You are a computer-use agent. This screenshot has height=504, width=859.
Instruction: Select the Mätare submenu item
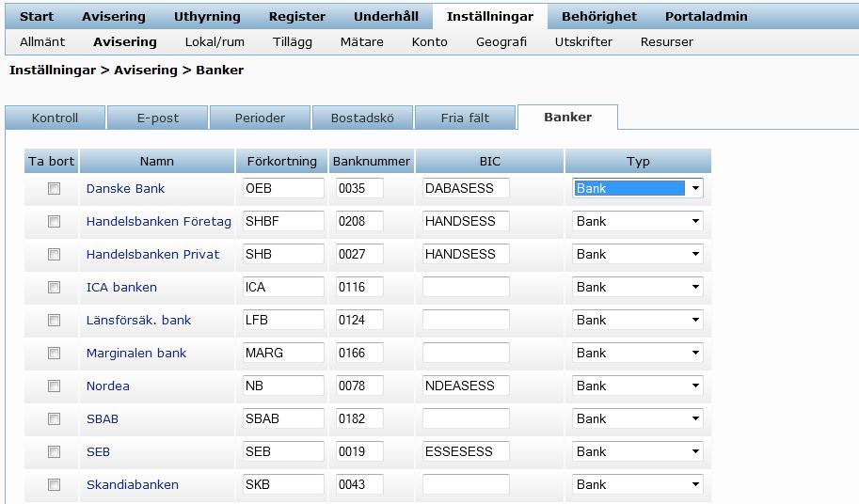(x=361, y=41)
